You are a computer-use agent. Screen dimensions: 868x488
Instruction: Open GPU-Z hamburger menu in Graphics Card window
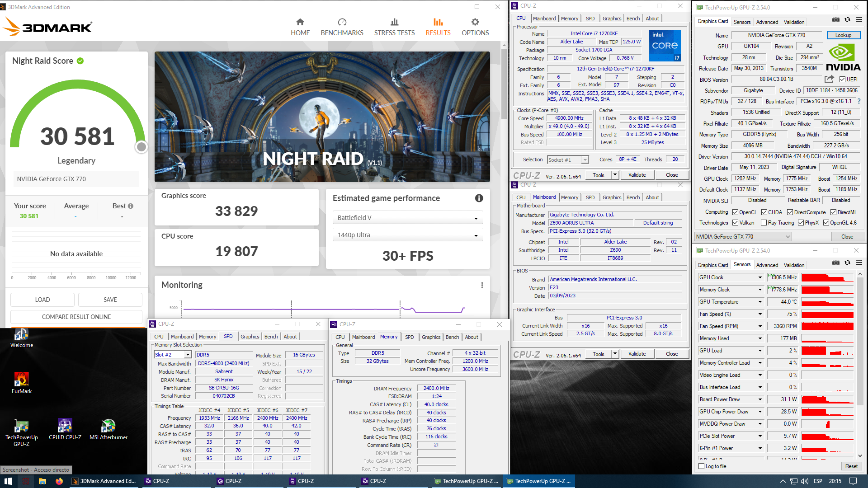coord(859,19)
